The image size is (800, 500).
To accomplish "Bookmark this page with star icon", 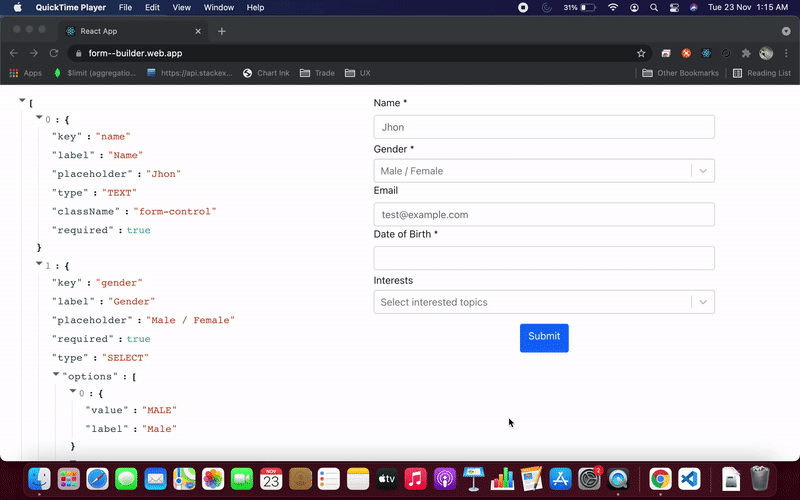I will 641,53.
